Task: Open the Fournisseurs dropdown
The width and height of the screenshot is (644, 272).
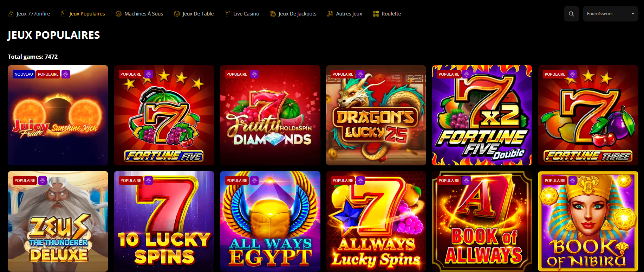Action: 610,14
